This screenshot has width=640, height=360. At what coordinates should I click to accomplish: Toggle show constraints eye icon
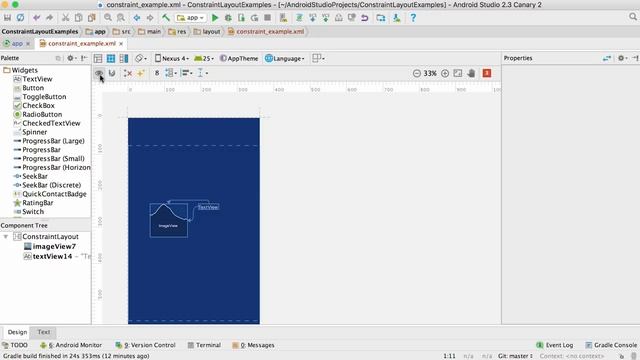pos(99,73)
